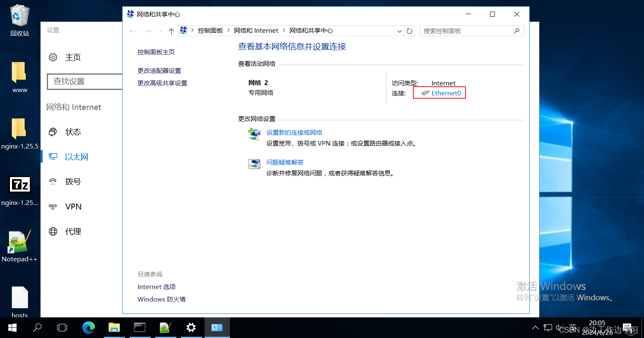
Task: Switch to Control Panel taskbar icon
Action: pyautogui.click(x=217, y=328)
